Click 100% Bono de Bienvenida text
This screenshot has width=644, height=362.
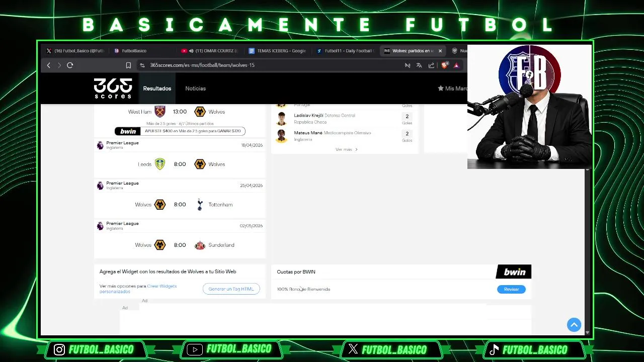point(303,289)
